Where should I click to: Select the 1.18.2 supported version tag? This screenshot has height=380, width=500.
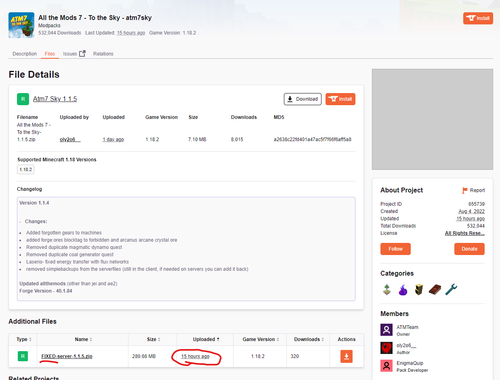(26, 169)
